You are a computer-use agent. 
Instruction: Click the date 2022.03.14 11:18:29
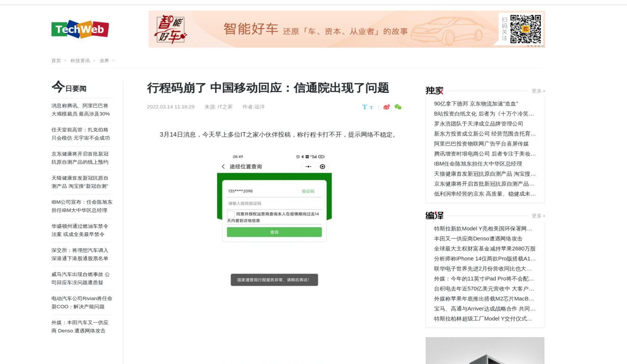click(171, 107)
